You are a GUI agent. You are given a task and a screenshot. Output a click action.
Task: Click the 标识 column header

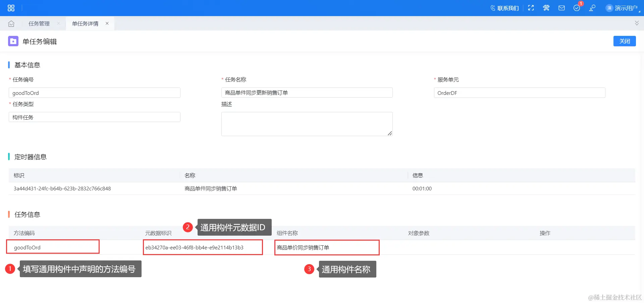tap(19, 175)
